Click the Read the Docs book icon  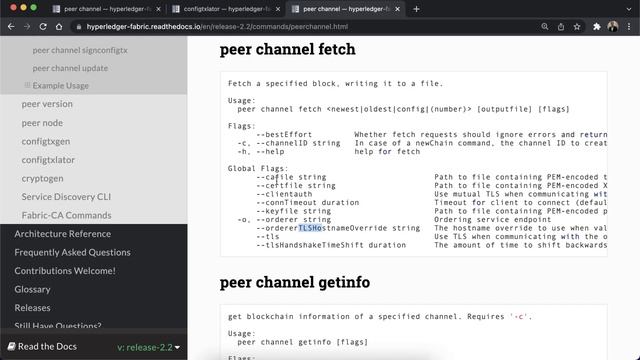coord(11,346)
